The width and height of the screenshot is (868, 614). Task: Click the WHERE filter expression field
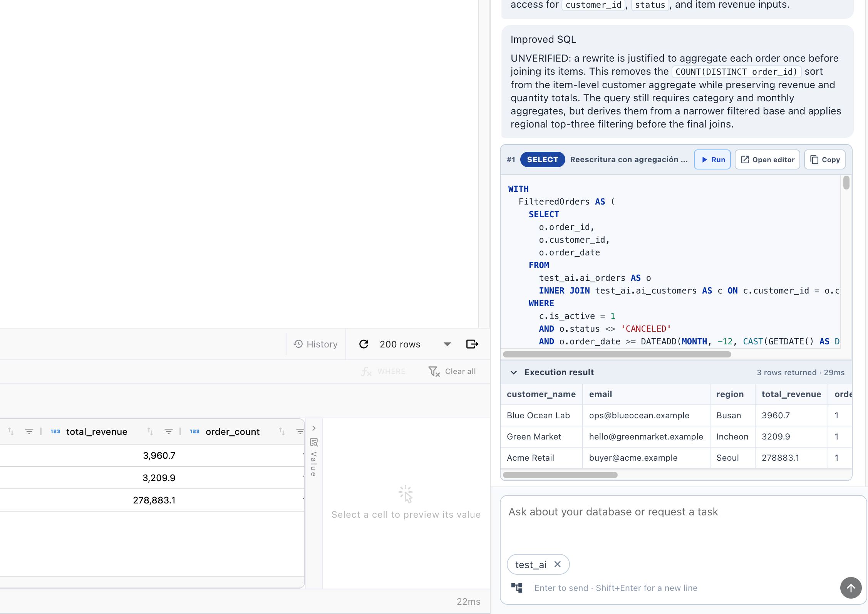pyautogui.click(x=384, y=371)
